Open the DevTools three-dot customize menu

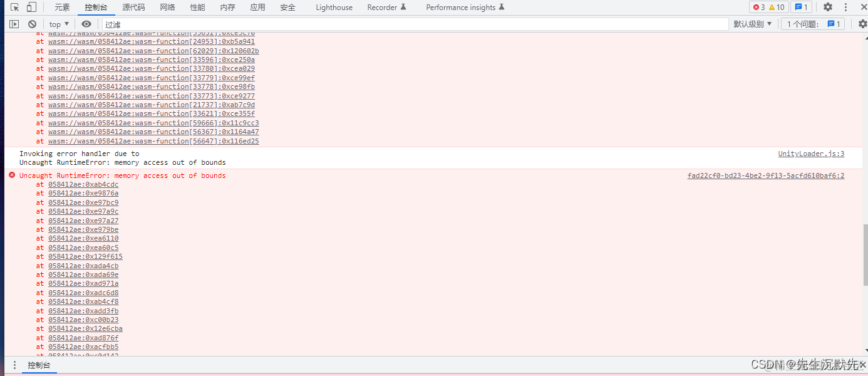tap(845, 8)
